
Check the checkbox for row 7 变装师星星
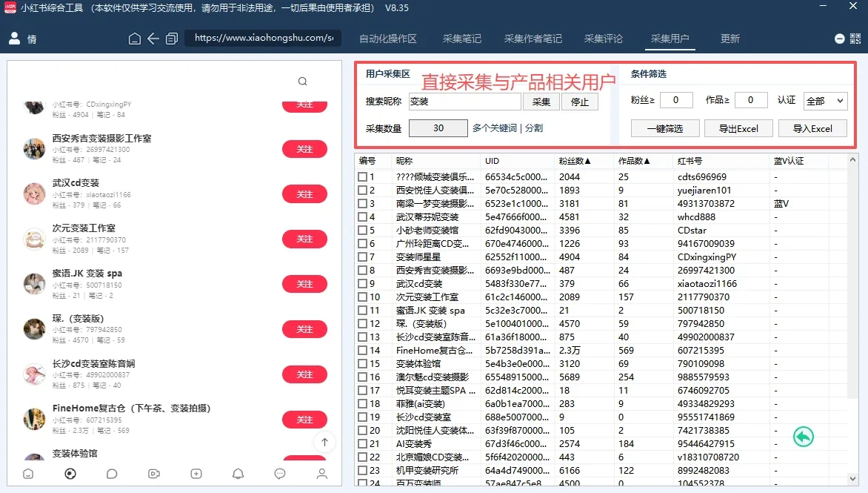click(363, 257)
